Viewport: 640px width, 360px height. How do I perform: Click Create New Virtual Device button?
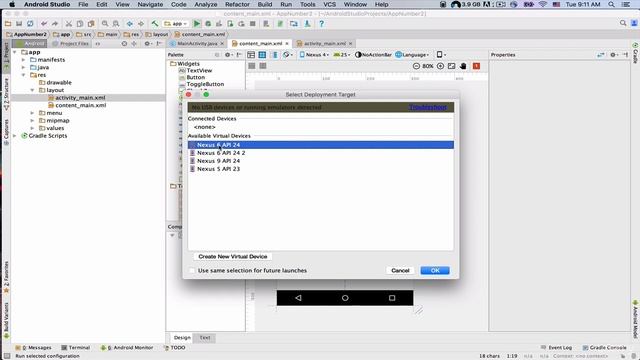pyautogui.click(x=233, y=257)
